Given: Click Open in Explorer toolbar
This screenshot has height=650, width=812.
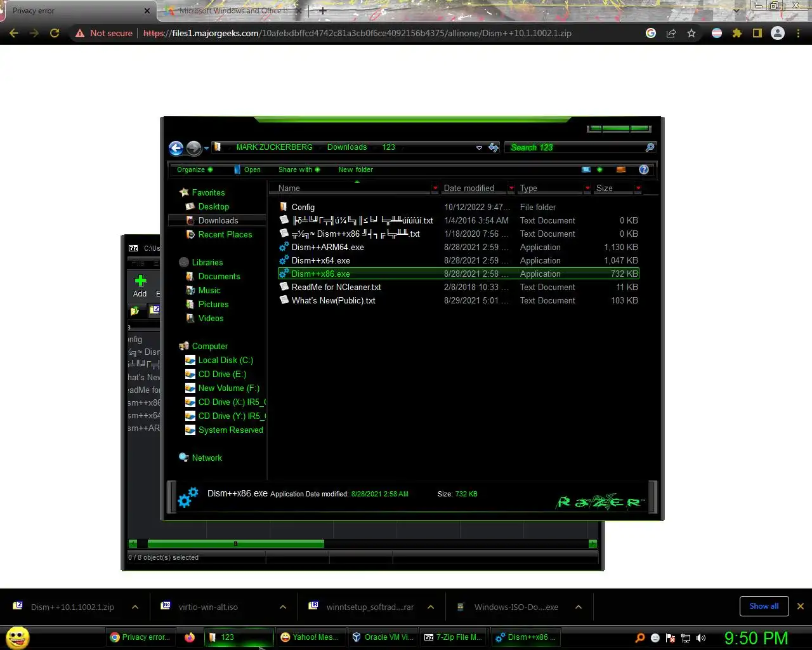Looking at the screenshot, I should coord(247,169).
